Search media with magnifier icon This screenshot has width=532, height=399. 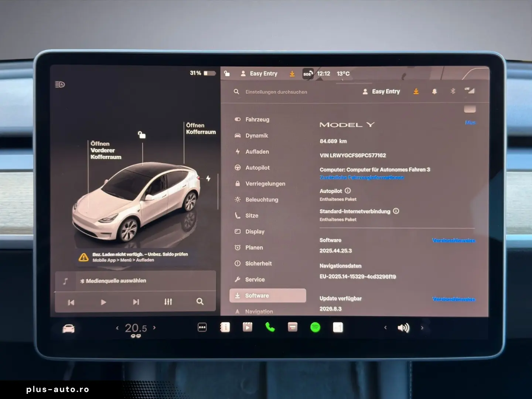tap(200, 302)
